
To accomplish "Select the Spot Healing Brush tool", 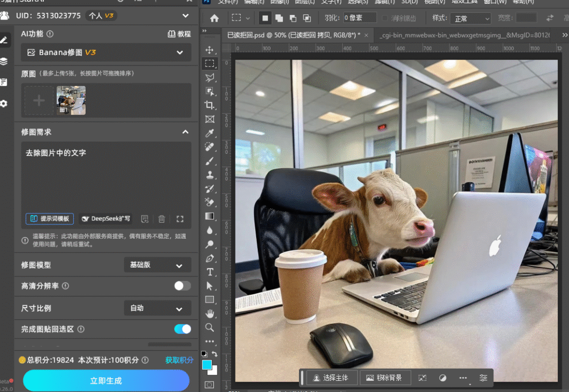I will pyautogui.click(x=209, y=147).
